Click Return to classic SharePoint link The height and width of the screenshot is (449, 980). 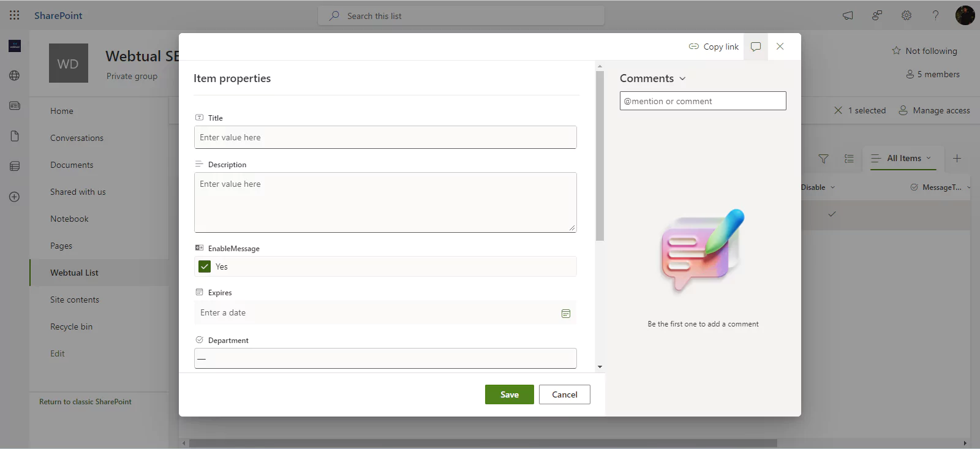pyautogui.click(x=85, y=402)
